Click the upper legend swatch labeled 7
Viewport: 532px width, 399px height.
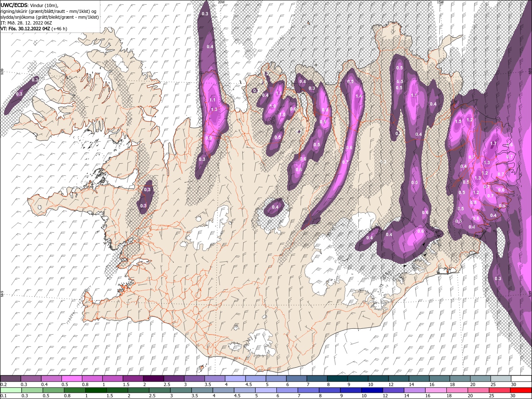[x=317, y=379]
